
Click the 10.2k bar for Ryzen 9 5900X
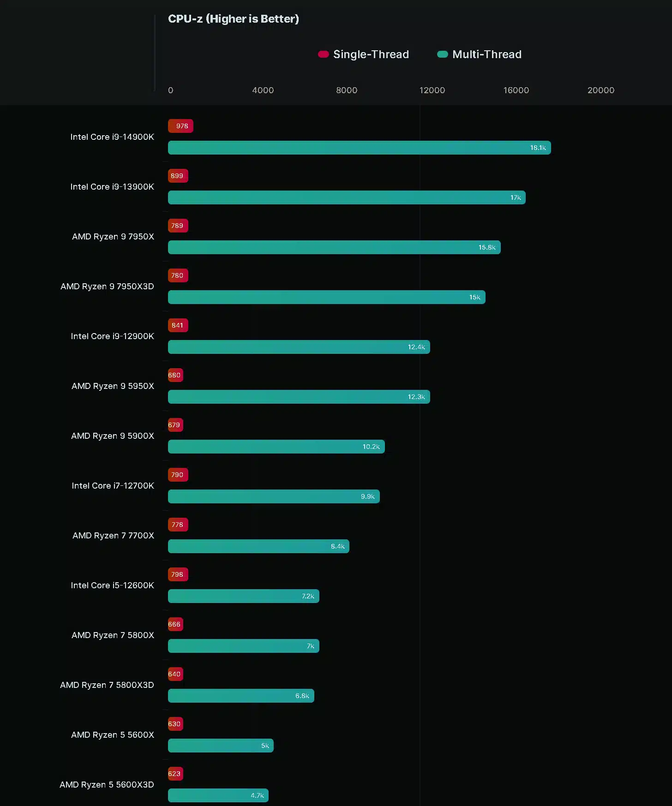(276, 447)
